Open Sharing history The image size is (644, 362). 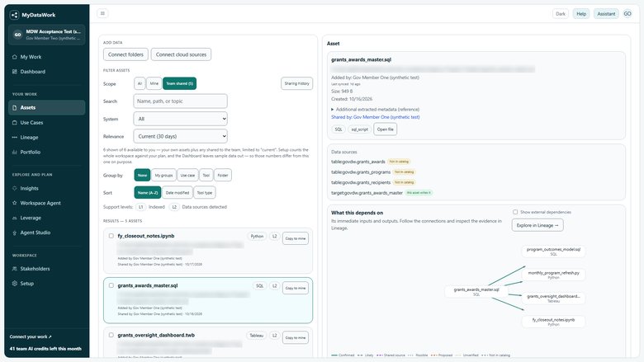coord(297,83)
